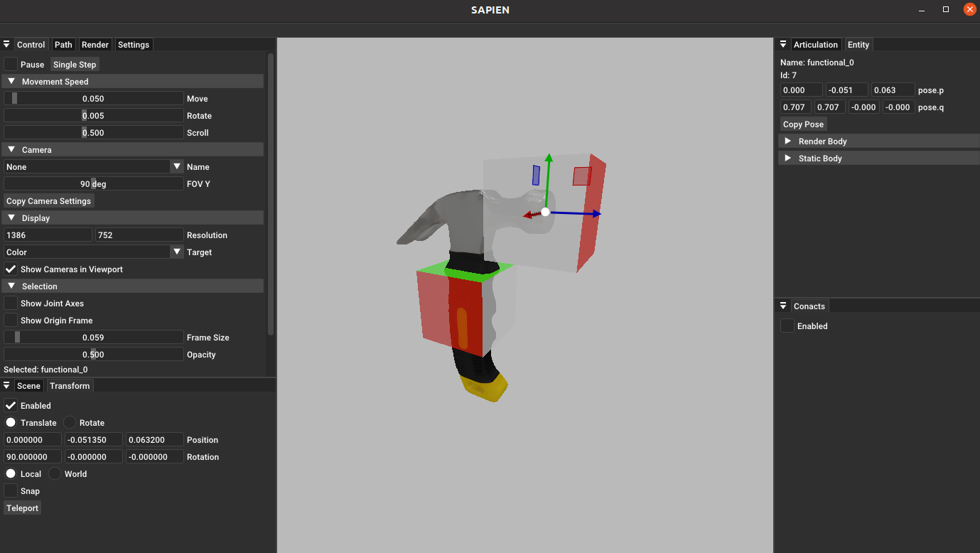
Task: Switch to the Render tab
Action: tap(95, 44)
